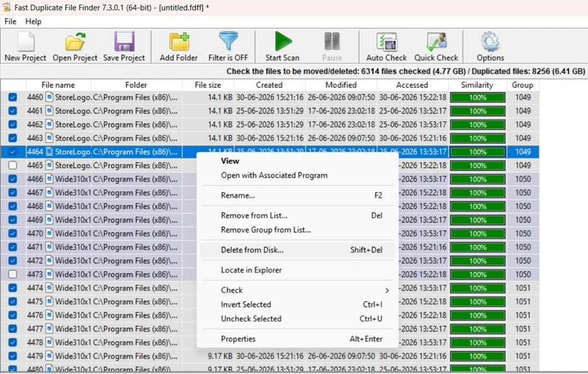Uncheck the checkbox for file 4476

click(13, 315)
